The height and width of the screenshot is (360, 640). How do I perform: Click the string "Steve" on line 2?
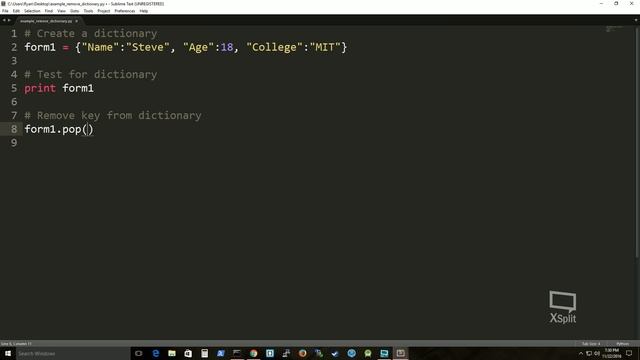click(x=147, y=47)
